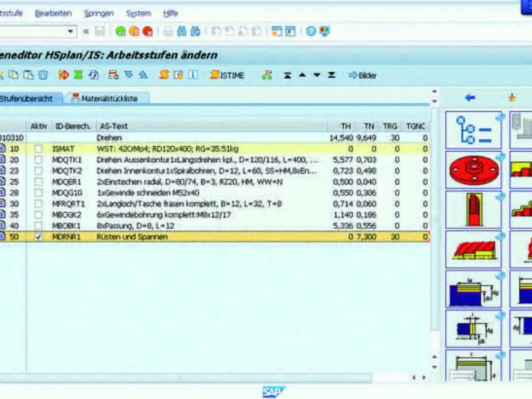Viewport: 532px width, 399px height.
Task: Click the blue collapse-up arrows icon
Action: [x=143, y=74]
